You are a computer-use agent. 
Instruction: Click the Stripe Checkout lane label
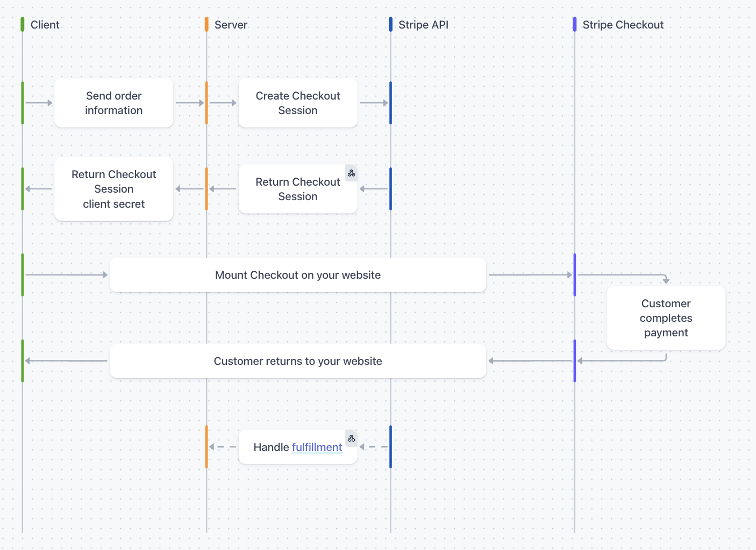pyautogui.click(x=623, y=25)
